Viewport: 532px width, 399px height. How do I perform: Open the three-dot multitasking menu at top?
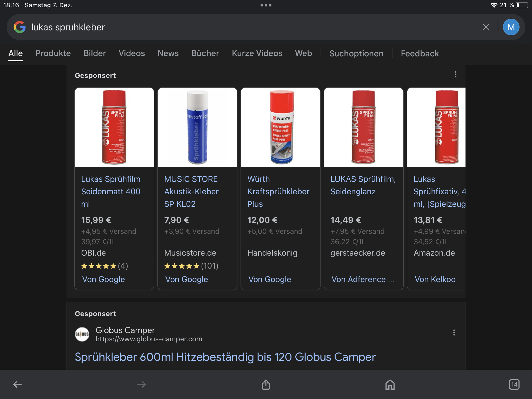click(266, 5)
